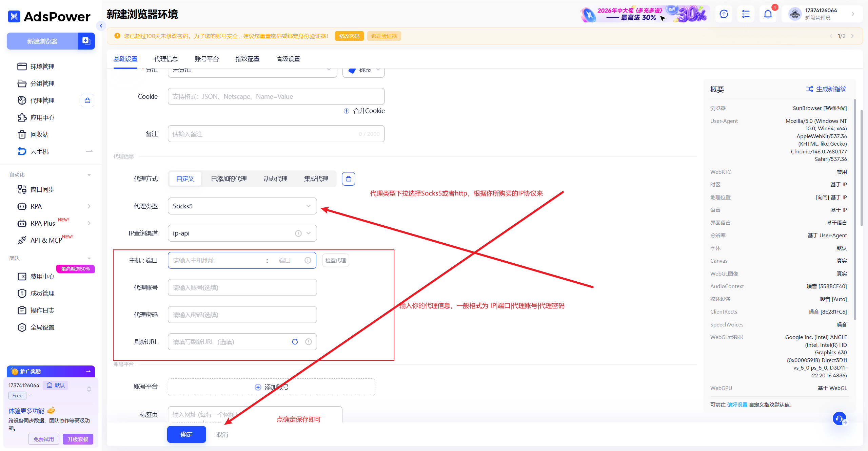868x451 pixels.
Task: Open 应用中心 in the sidebar
Action: tap(42, 117)
